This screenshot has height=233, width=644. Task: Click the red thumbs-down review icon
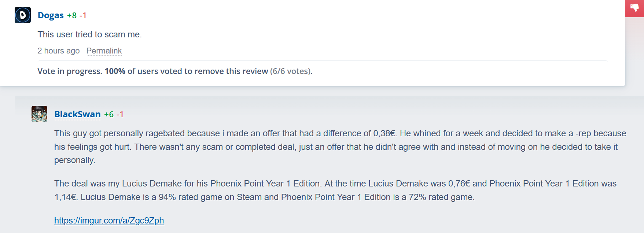(634, 8)
